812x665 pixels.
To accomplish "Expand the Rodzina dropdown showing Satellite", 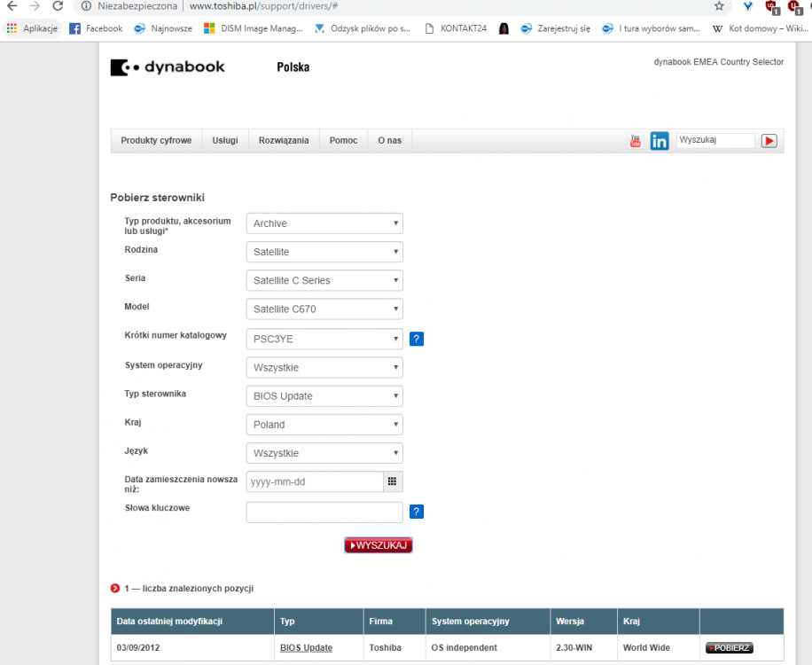I will pos(324,252).
